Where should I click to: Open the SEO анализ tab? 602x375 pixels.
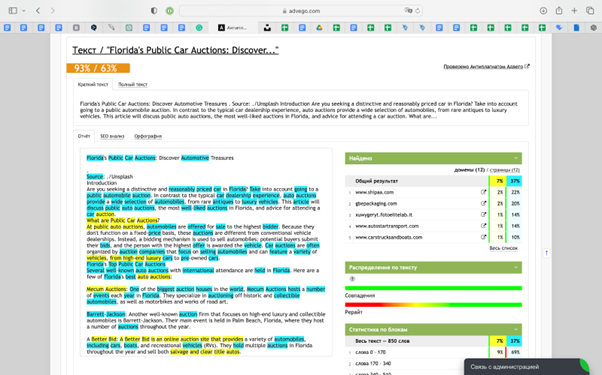pos(112,136)
